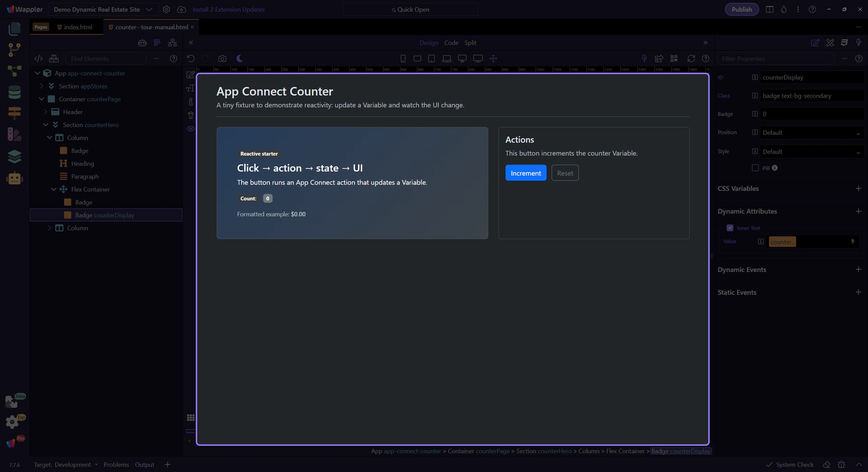Open the project settings gear icon
Screen dimensions: 868x472
(166, 10)
